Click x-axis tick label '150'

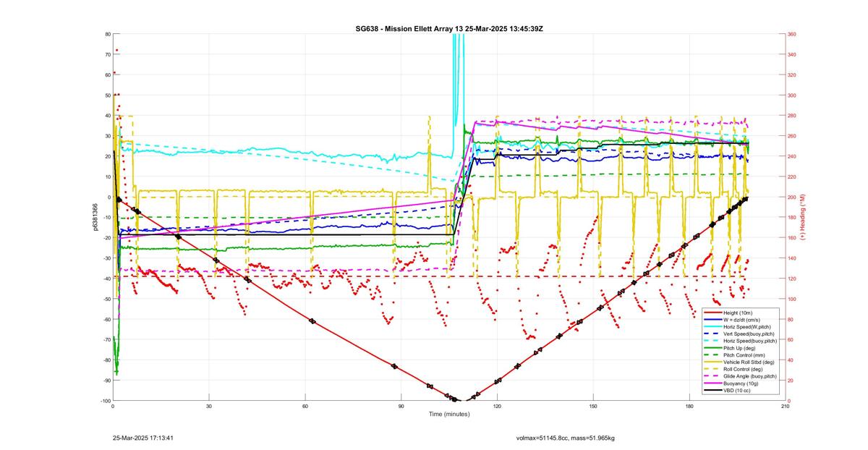pyautogui.click(x=593, y=407)
